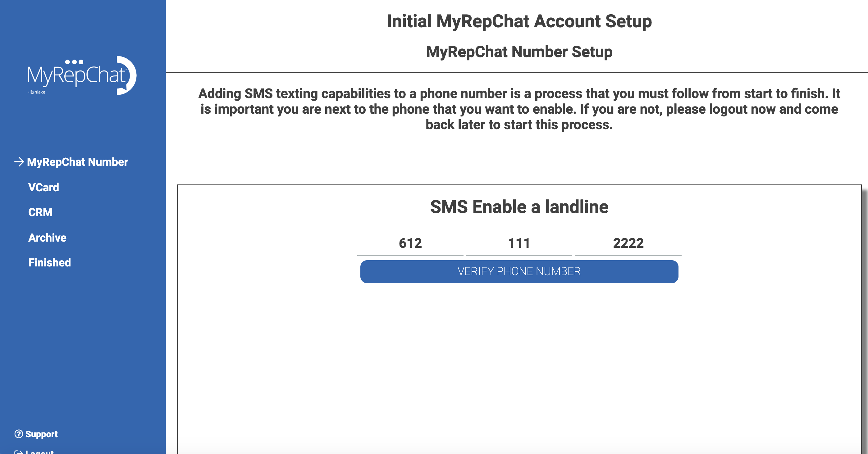
Task: Focus the line number field showing 2222
Action: (628, 243)
